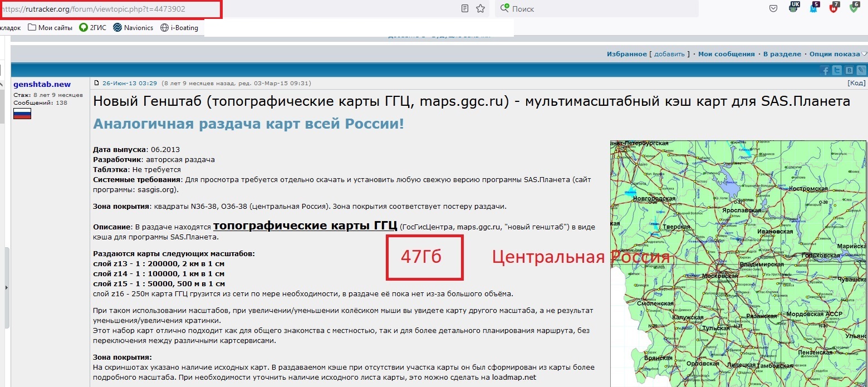Open the Central Russia map poster image
868x387 pixels.
point(739,263)
